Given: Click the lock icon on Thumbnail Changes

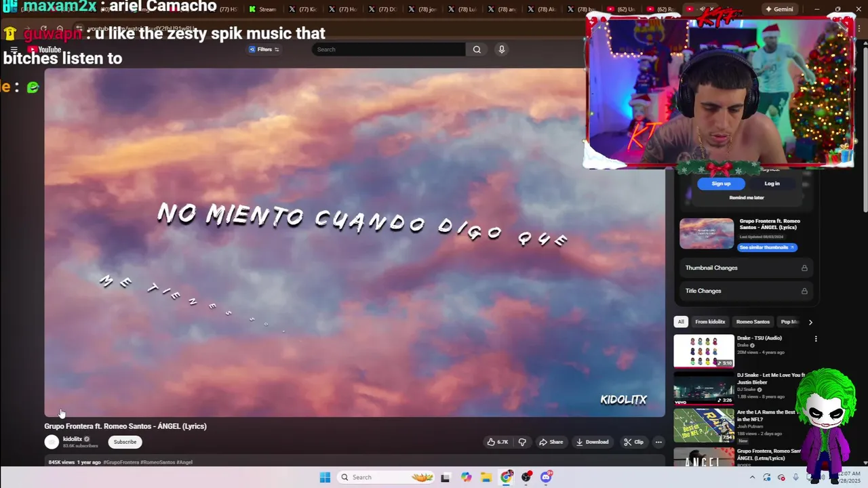Looking at the screenshot, I should coord(804,268).
